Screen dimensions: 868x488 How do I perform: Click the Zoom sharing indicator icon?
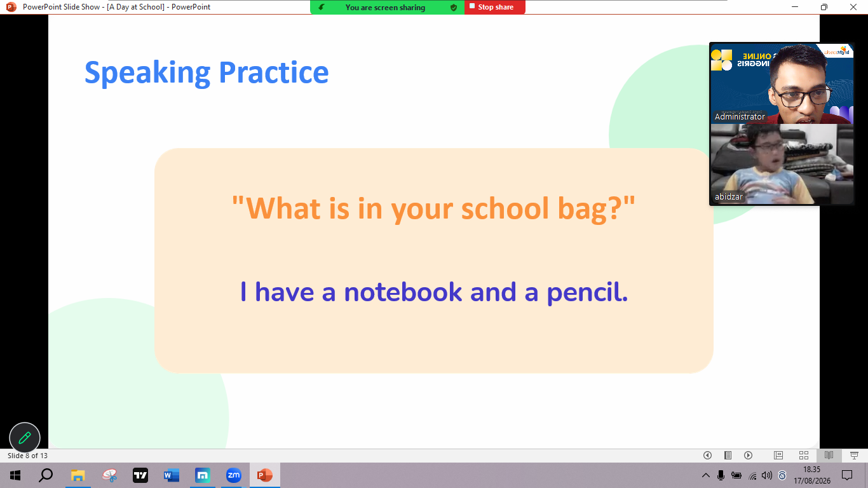(x=322, y=8)
